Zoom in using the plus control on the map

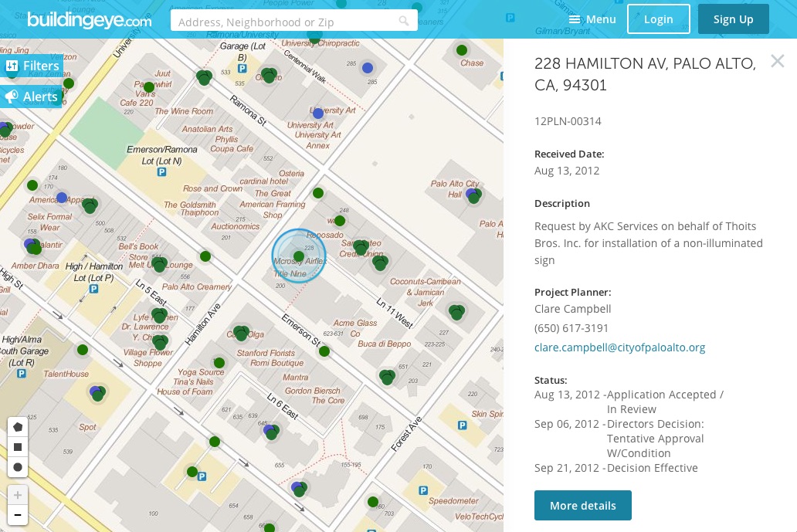(x=18, y=495)
